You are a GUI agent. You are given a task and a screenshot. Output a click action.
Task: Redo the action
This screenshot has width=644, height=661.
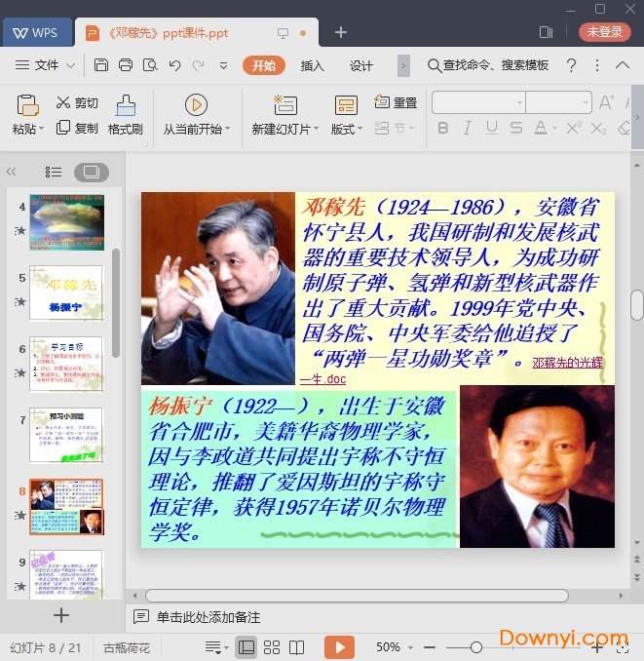[x=199, y=65]
